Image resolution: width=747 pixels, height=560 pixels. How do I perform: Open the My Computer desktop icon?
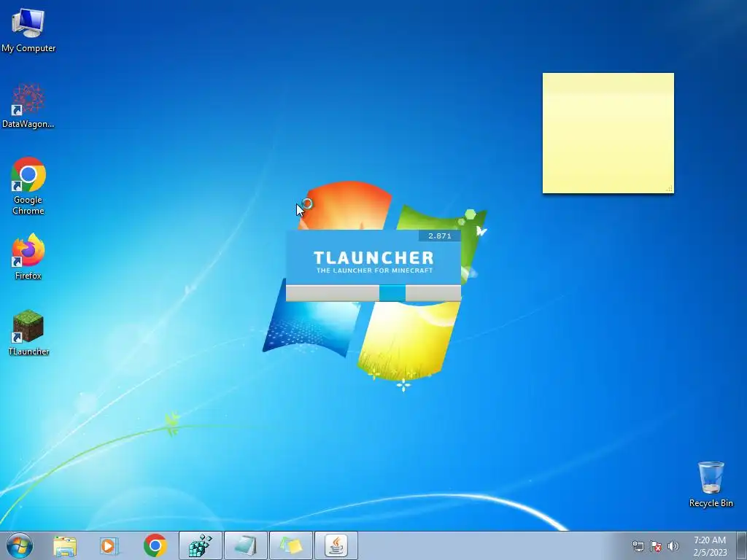click(28, 30)
